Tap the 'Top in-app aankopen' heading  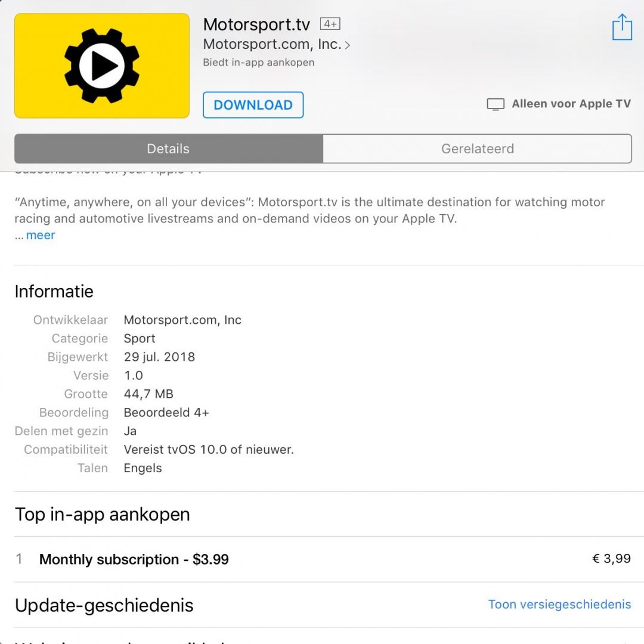[x=103, y=515]
